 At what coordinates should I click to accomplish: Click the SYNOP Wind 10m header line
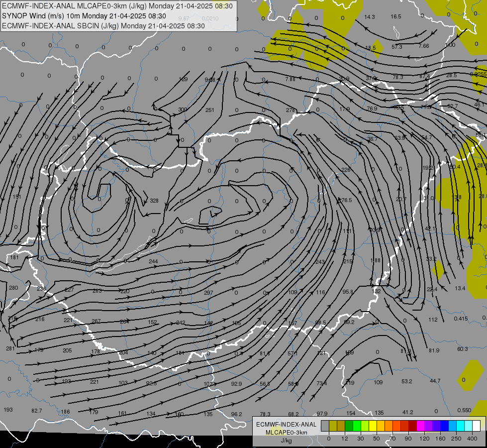coord(84,16)
